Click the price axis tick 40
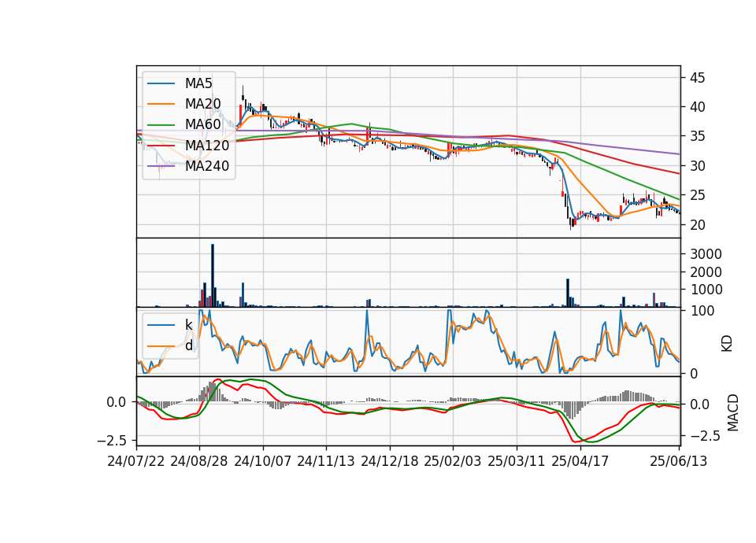This screenshot has width=756, height=543. [x=697, y=107]
